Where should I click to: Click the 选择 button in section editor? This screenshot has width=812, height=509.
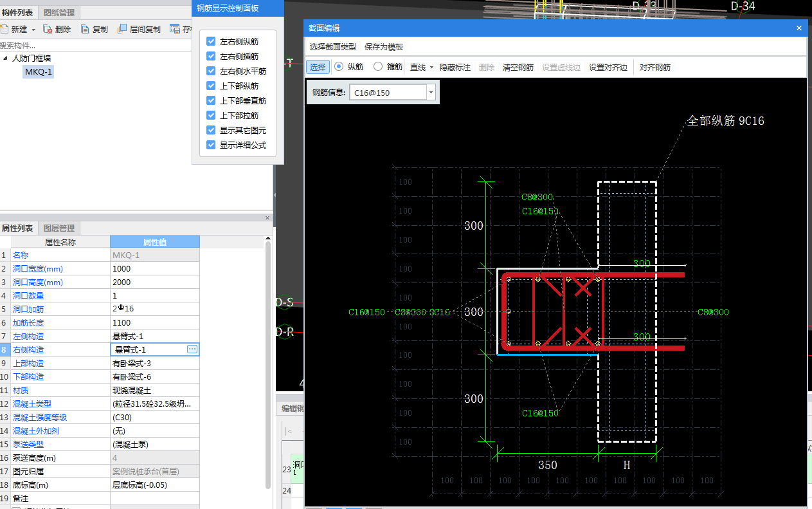pos(318,67)
